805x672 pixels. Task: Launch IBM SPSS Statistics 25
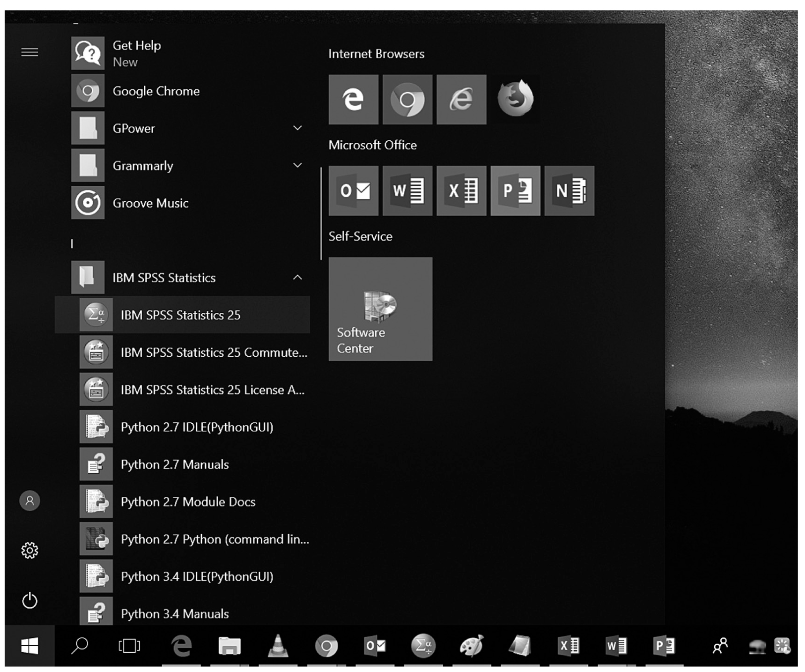[182, 315]
